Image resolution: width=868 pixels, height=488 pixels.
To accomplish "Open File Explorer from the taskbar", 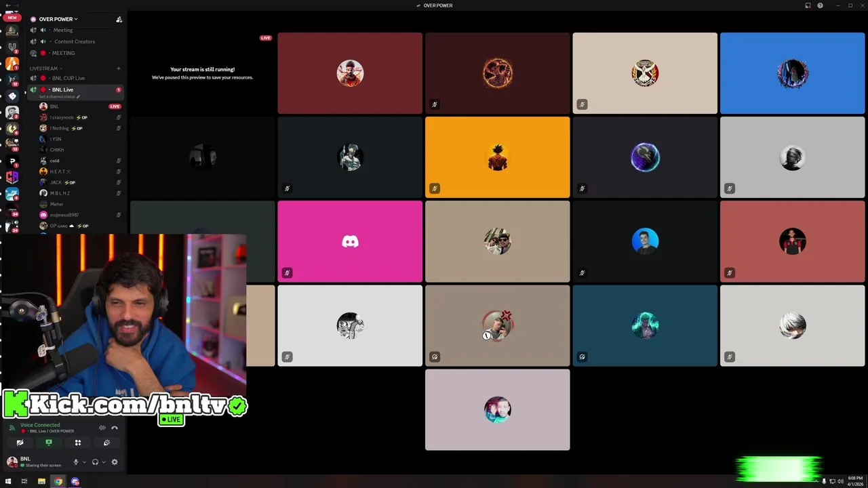I will click(41, 481).
